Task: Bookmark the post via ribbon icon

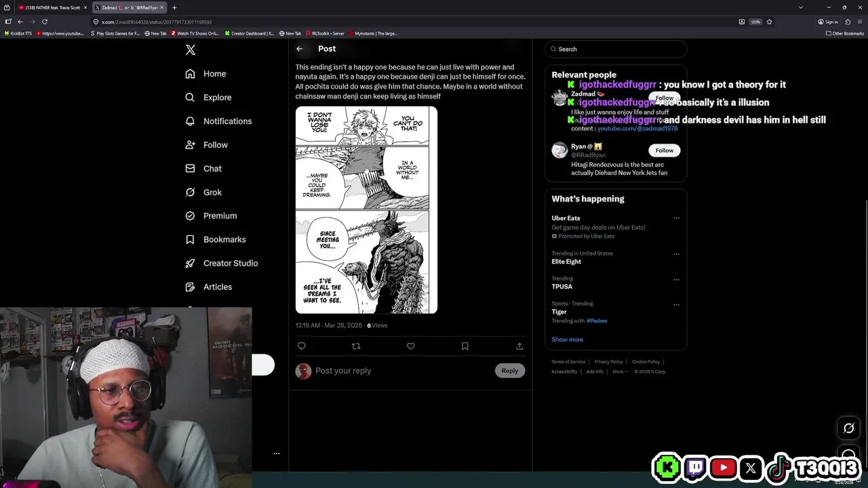Action: click(x=465, y=346)
